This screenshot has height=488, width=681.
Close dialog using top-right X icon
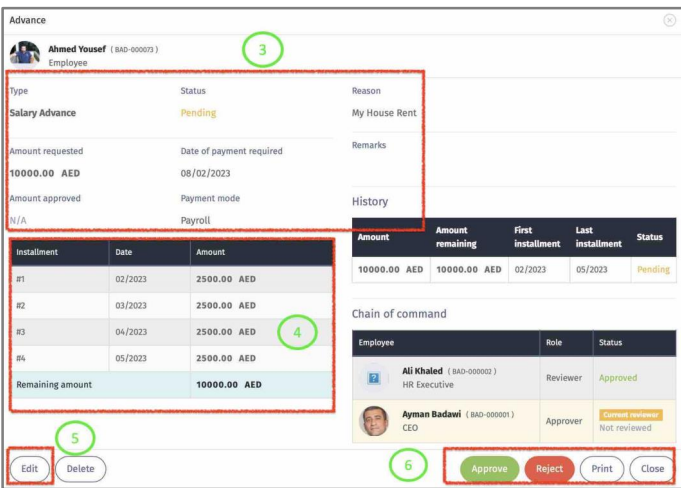pos(669,20)
